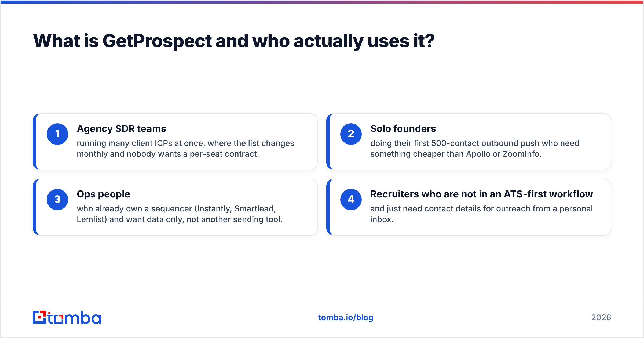Select the "Agency SDR teams" card title
The width and height of the screenshot is (644, 338).
(121, 129)
